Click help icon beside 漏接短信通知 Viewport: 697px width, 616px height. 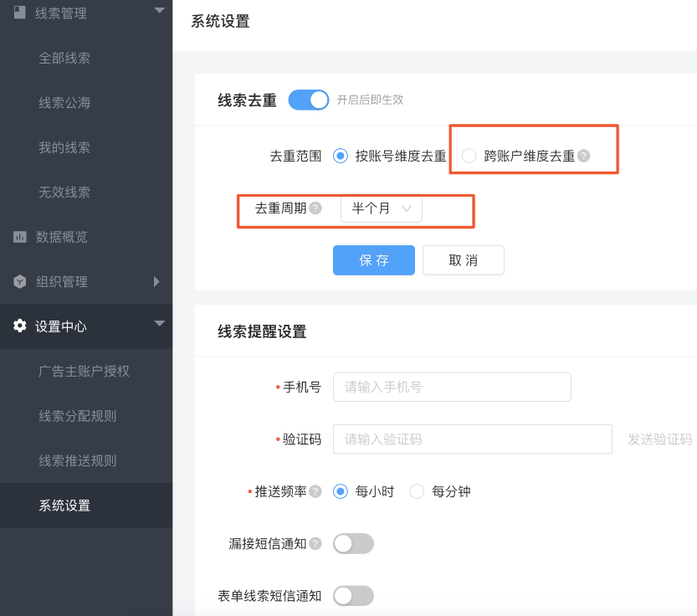[x=315, y=543]
